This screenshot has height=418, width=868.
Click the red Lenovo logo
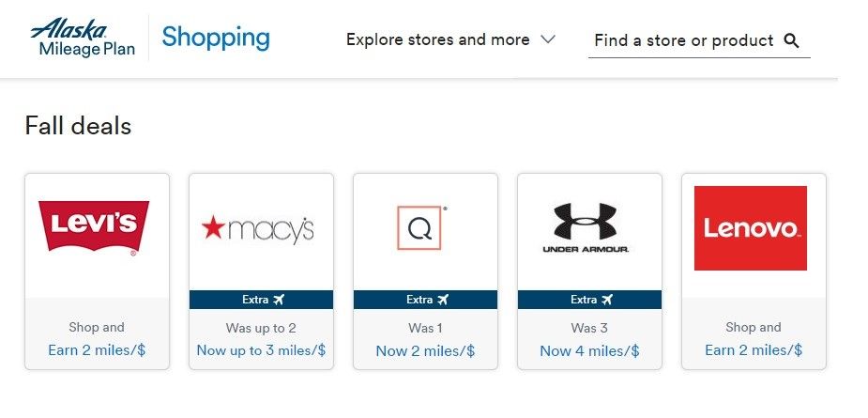pyautogui.click(x=750, y=228)
